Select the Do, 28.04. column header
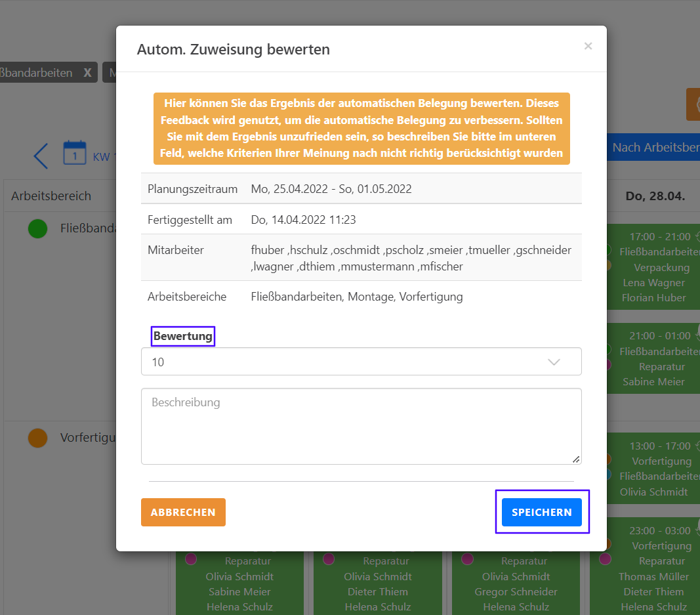700x615 pixels. click(654, 196)
